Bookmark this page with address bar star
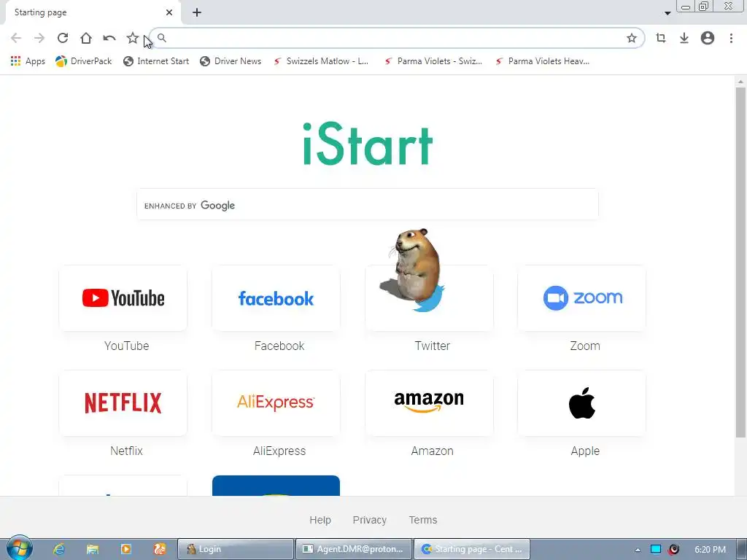The image size is (747, 560). 632,38
